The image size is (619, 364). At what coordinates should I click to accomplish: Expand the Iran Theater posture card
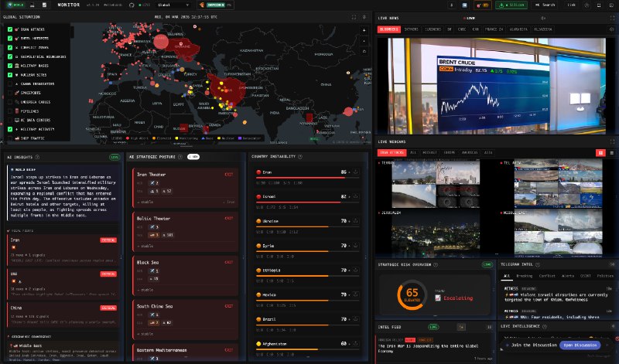coord(185,188)
